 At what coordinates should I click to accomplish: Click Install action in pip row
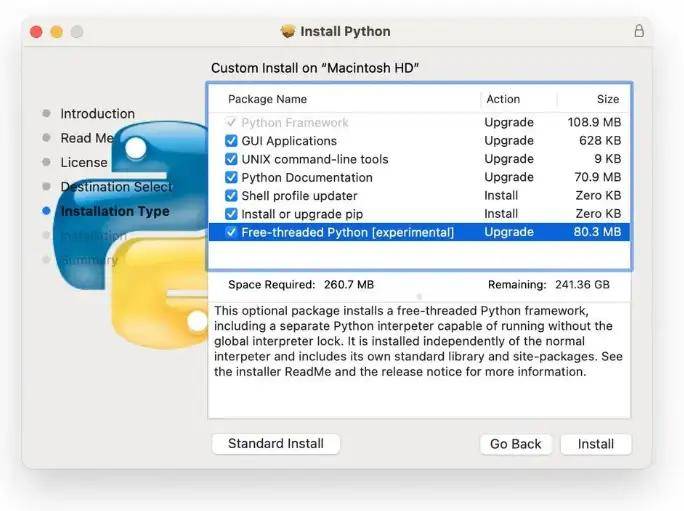click(x=501, y=214)
